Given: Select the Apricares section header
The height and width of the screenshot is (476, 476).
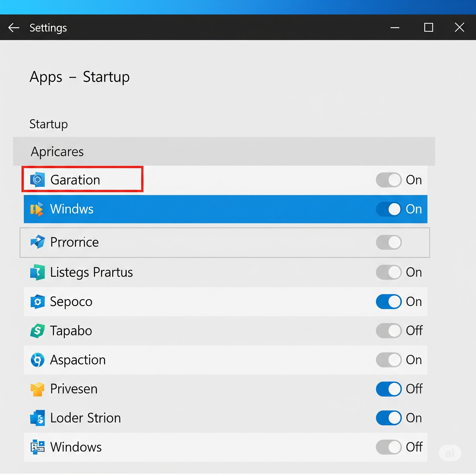Looking at the screenshot, I should [x=57, y=152].
